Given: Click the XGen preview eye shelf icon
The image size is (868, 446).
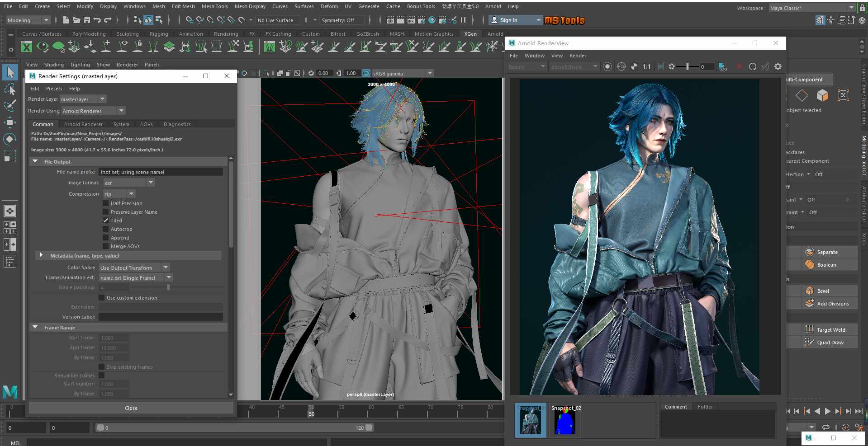Looking at the screenshot, I should [43, 47].
